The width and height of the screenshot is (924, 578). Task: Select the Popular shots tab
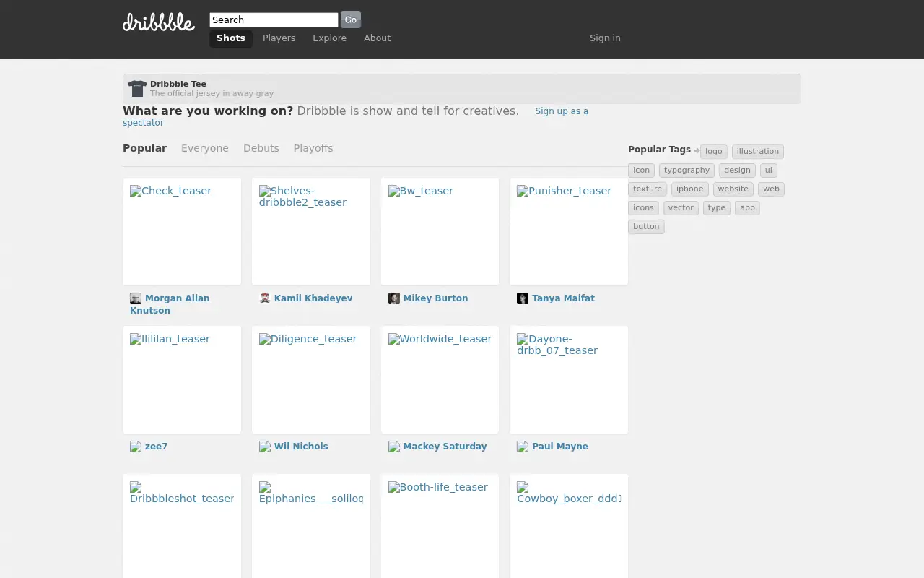click(x=144, y=148)
